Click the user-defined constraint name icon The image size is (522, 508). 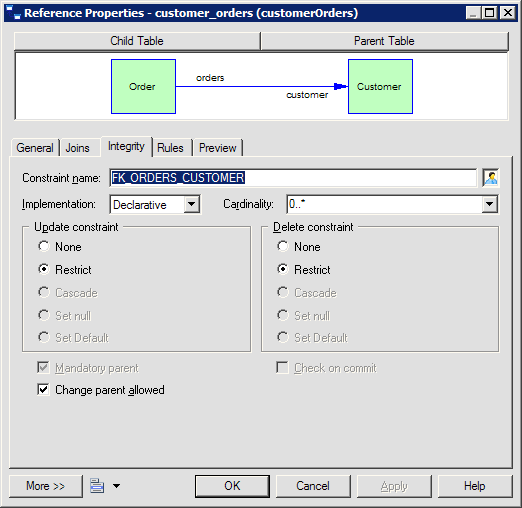pos(491,178)
